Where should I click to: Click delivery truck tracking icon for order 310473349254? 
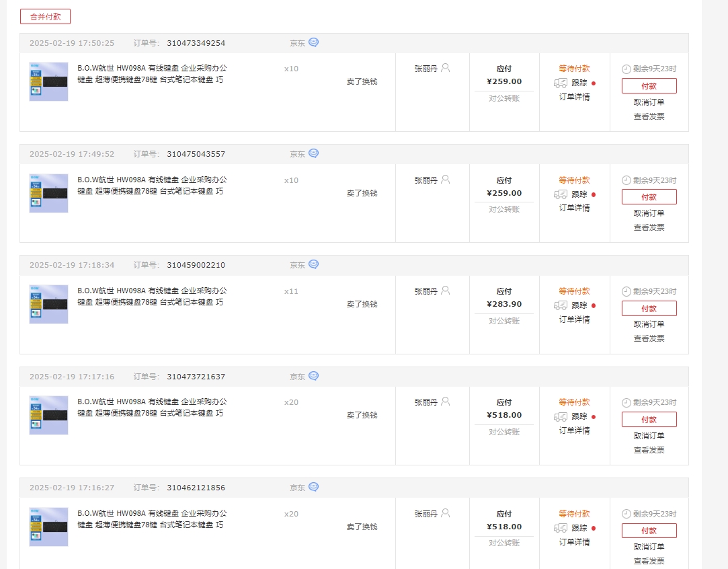[x=561, y=83]
